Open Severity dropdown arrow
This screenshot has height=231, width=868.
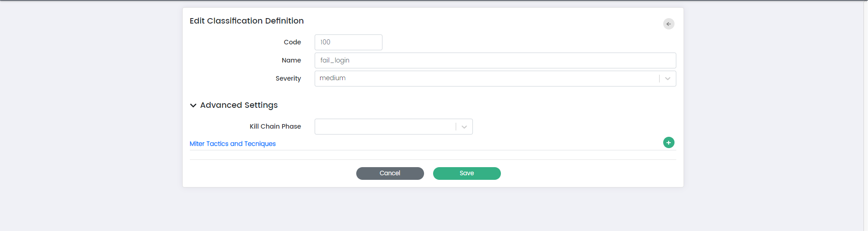coord(668,79)
